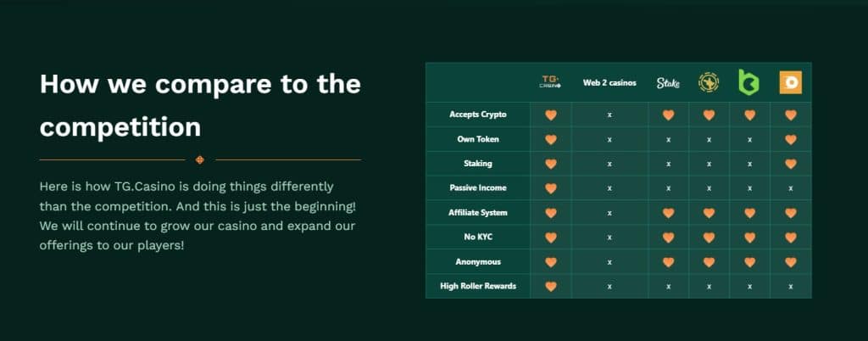The width and height of the screenshot is (868, 341).
Task: Click the No KYC row label
Action: [478, 237]
